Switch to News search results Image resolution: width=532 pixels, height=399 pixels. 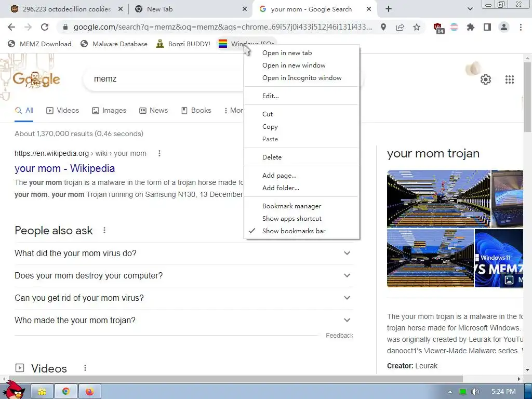[154, 111]
